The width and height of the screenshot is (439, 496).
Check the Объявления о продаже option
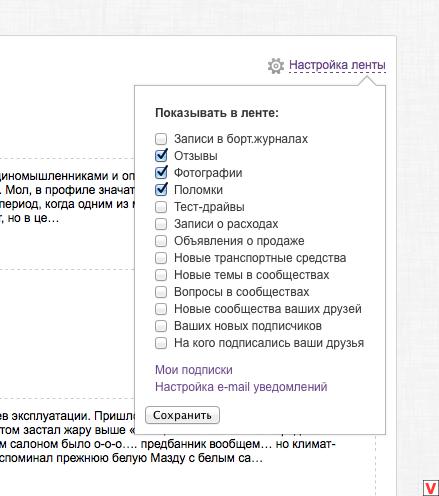pos(161,241)
